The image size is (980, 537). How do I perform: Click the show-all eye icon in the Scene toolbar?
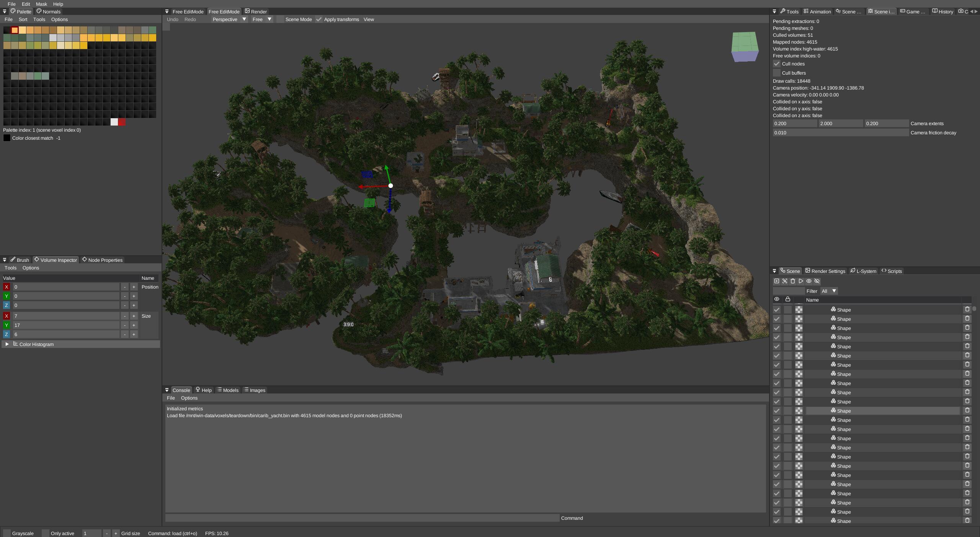[808, 281]
